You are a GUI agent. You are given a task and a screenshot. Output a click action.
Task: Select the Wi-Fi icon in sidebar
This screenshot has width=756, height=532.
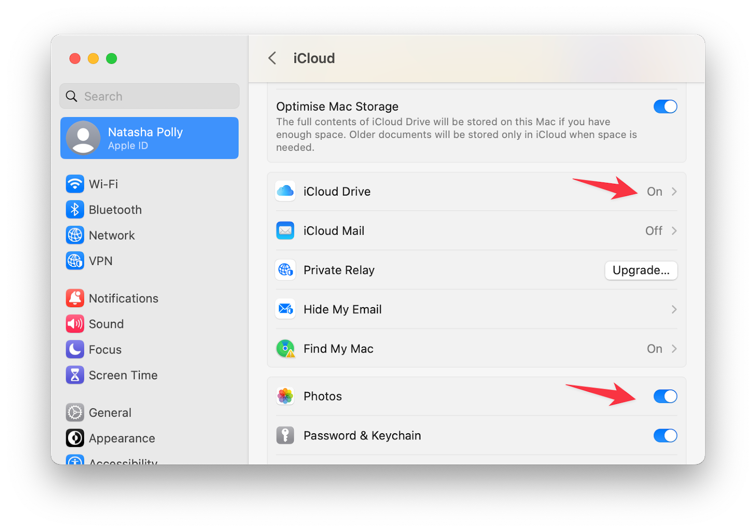click(x=75, y=184)
